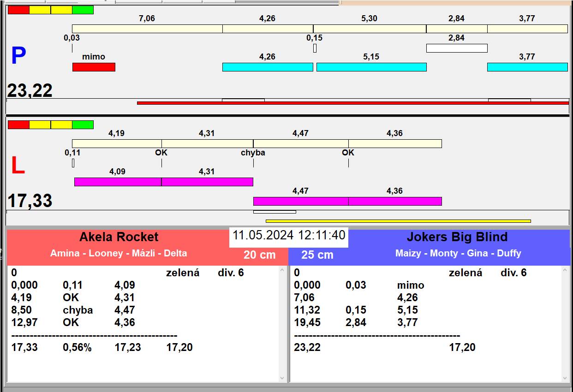Click scroll-up arrow in Jokers Big Blind panel
Viewport: 573px width, 392px height.
[565, 270]
